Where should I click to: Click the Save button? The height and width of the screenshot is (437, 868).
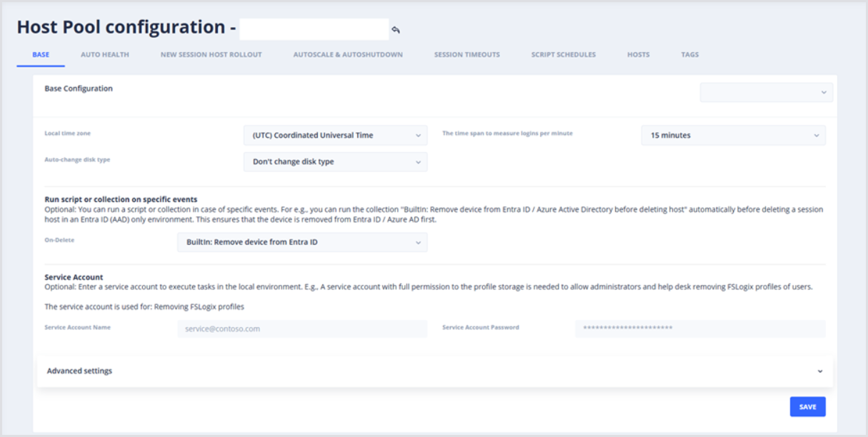807,407
